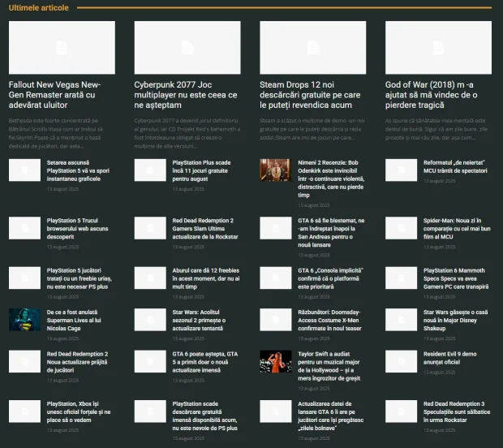The image size is (503, 448).
Task: Open 'PlayStation 5 jucători tratați cu freebie' article
Action: coord(80,278)
